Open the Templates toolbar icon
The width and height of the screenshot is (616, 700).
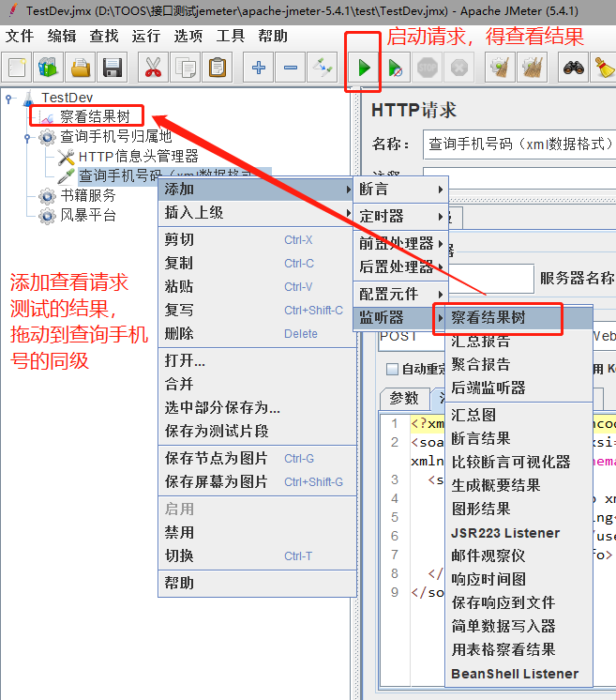click(x=48, y=68)
